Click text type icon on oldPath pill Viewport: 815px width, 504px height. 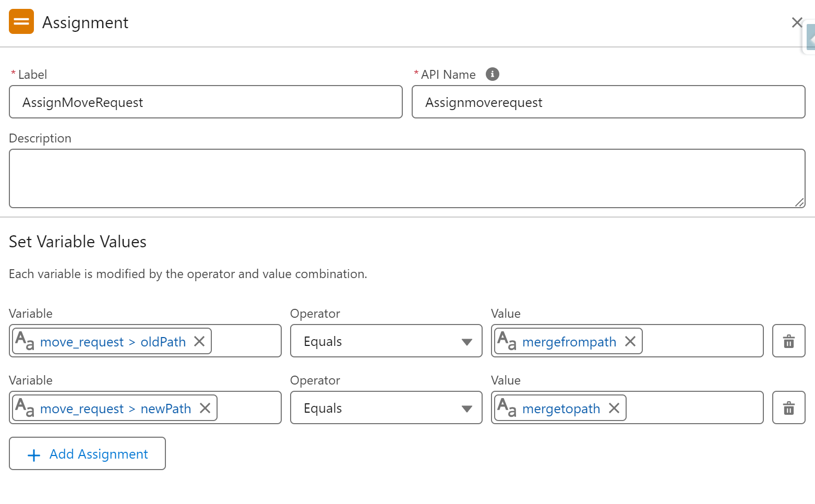click(x=25, y=341)
